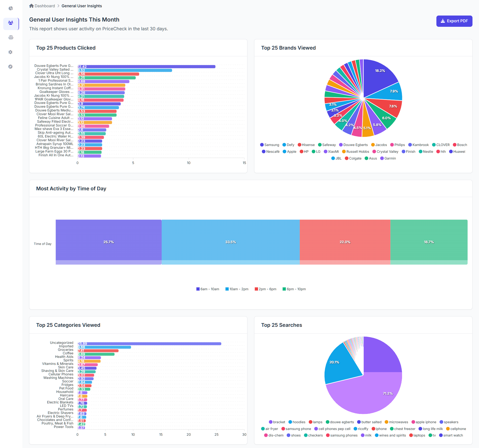
Task: Toggle 6am - 10am legend entry
Action: 208,289
